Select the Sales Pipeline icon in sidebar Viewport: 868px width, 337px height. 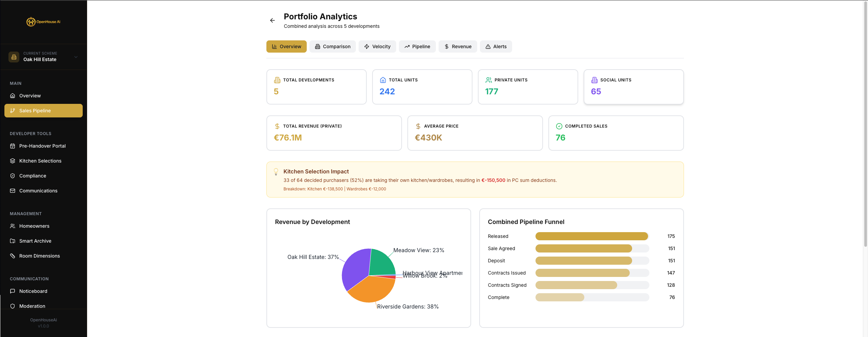point(13,111)
